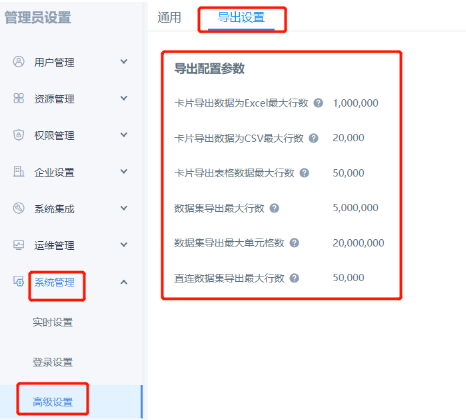Viewport: 466px width, 420px height.
Task: Expand the 运维管理 menu chevron
Action: [124, 245]
